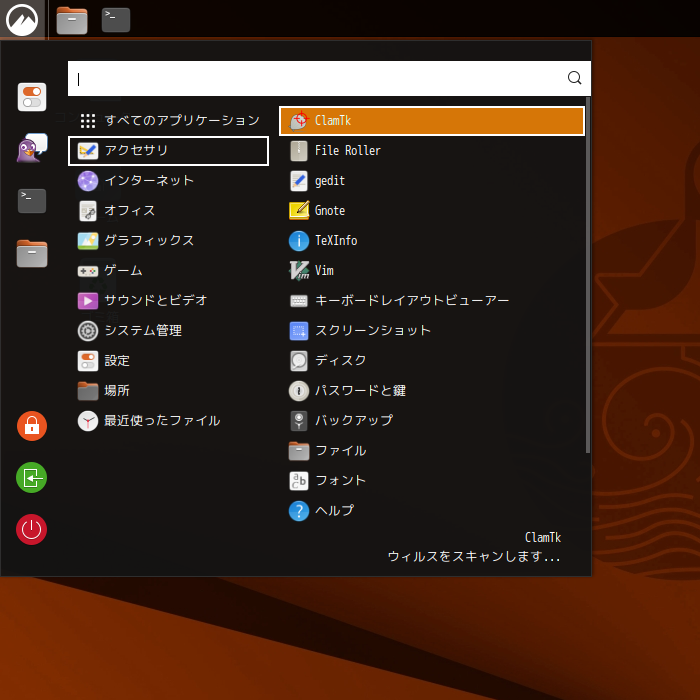
Task: Open terminal from favorites sidebar
Action: 32,200
